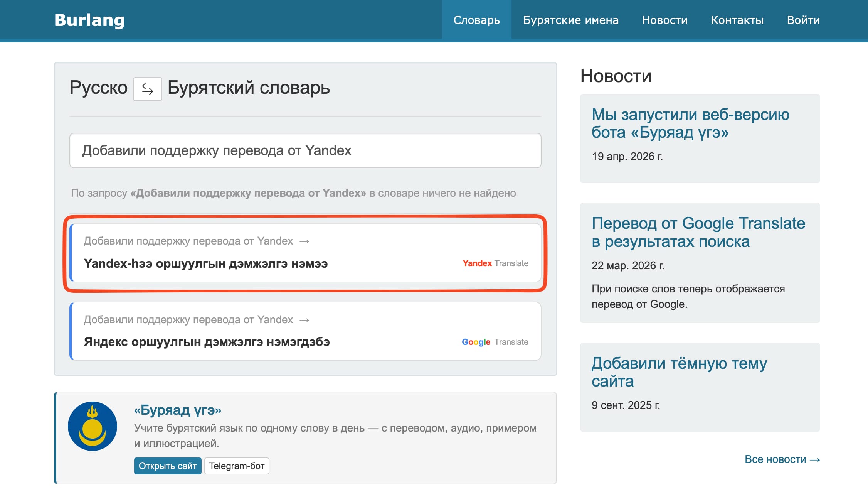
Task: Click the Открыть сайт button
Action: 168,466
